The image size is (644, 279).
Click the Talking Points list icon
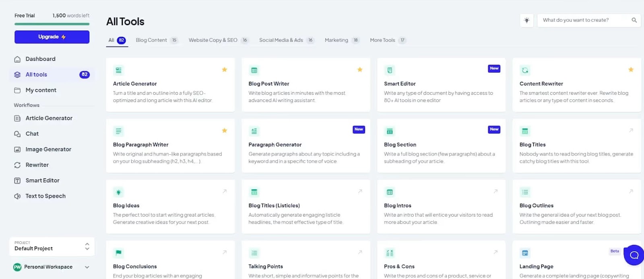(x=254, y=253)
